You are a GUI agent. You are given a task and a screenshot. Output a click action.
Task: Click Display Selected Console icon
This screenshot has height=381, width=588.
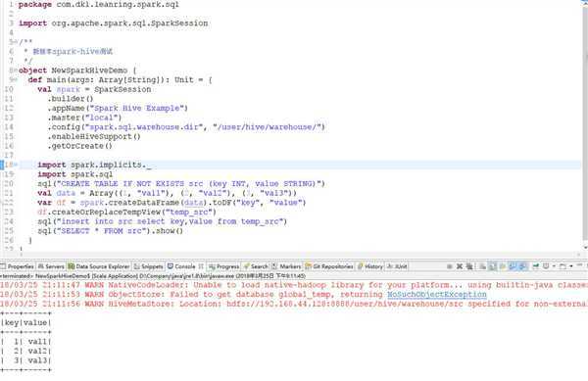[546, 266]
